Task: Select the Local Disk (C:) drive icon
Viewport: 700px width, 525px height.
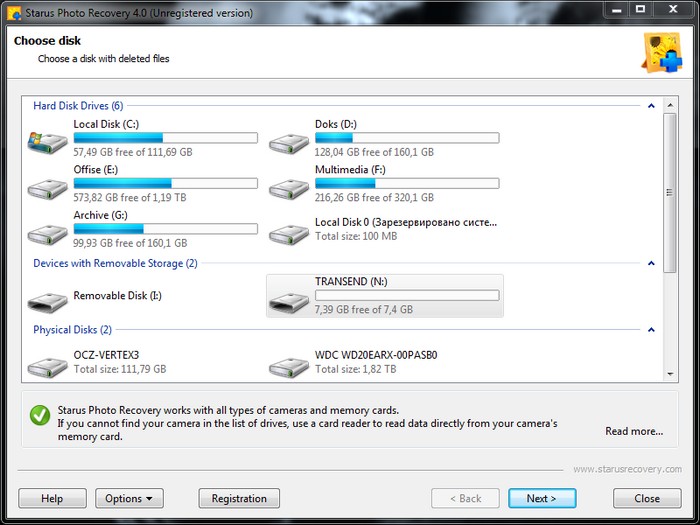Action: click(47, 143)
